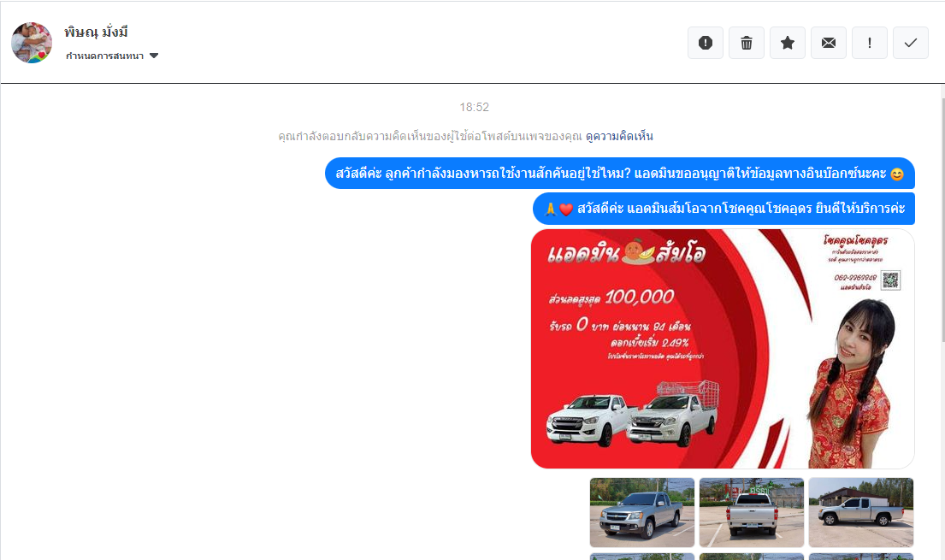Mark conversation as unread envelope icon
This screenshot has width=945, height=560.
[x=828, y=43]
